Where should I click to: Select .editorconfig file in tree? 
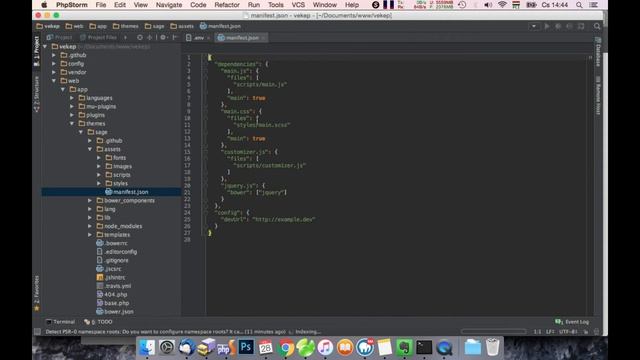click(x=117, y=252)
